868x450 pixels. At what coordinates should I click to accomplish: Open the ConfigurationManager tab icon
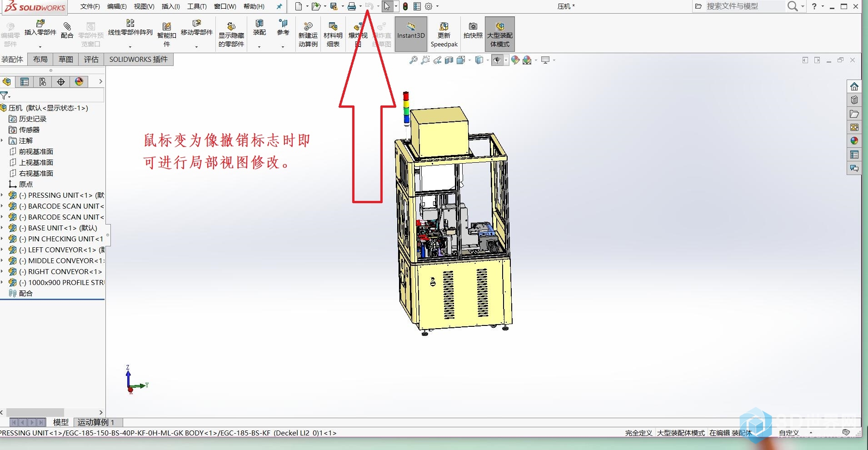43,82
